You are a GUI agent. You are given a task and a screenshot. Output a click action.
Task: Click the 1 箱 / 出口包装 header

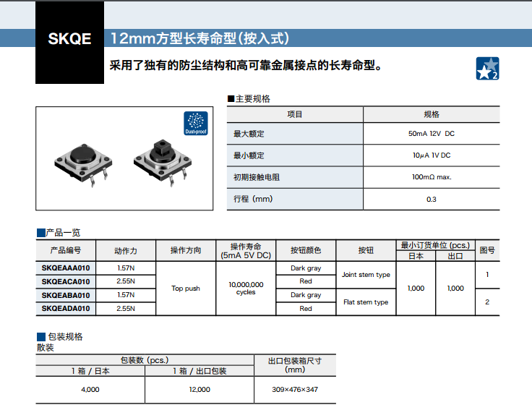click(199, 371)
